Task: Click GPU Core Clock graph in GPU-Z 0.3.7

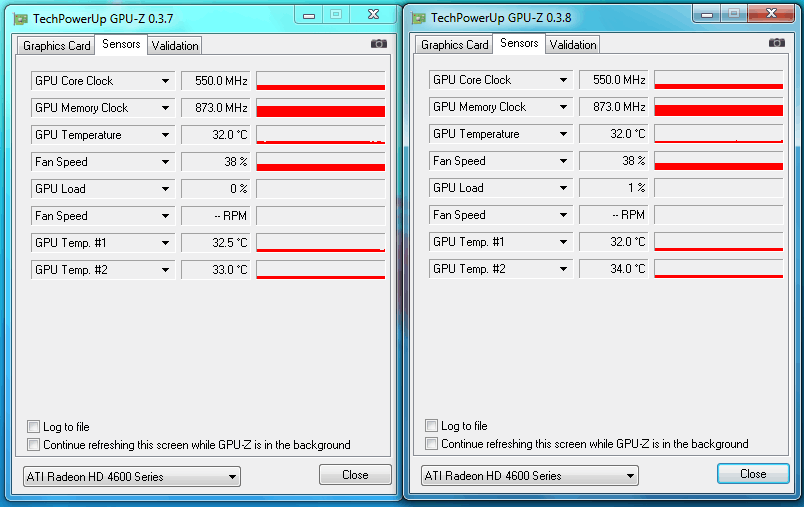Action: coord(321,81)
